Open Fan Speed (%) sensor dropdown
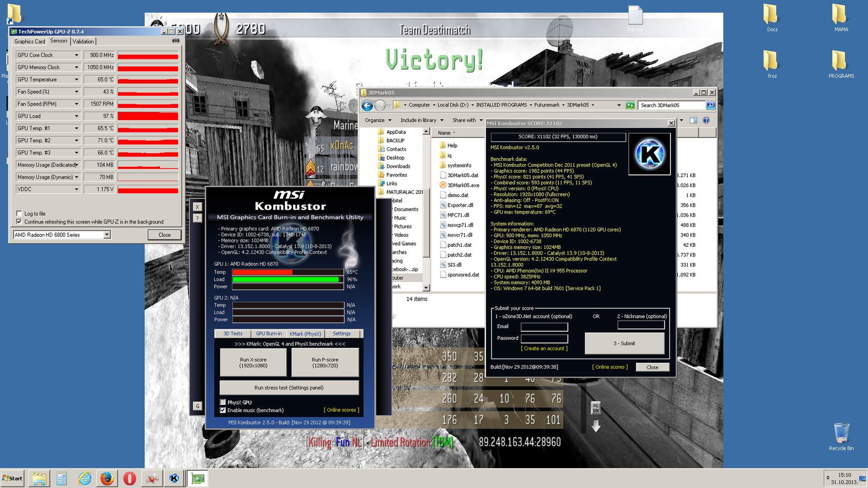868x488 pixels. (x=76, y=92)
